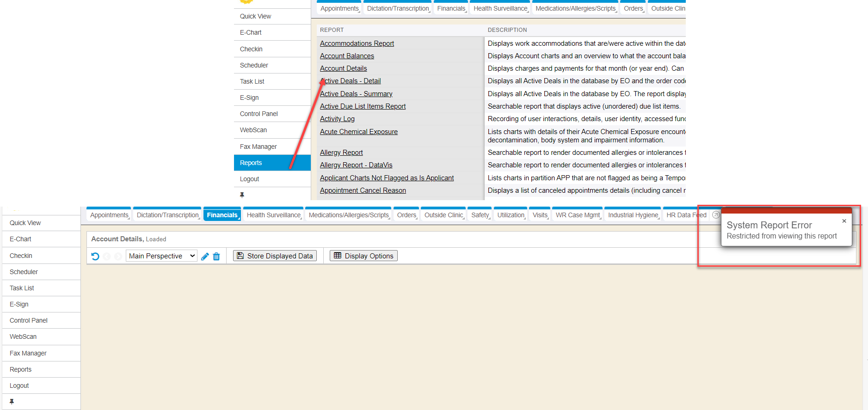Open the Acute Chemical Exposure report

point(358,132)
